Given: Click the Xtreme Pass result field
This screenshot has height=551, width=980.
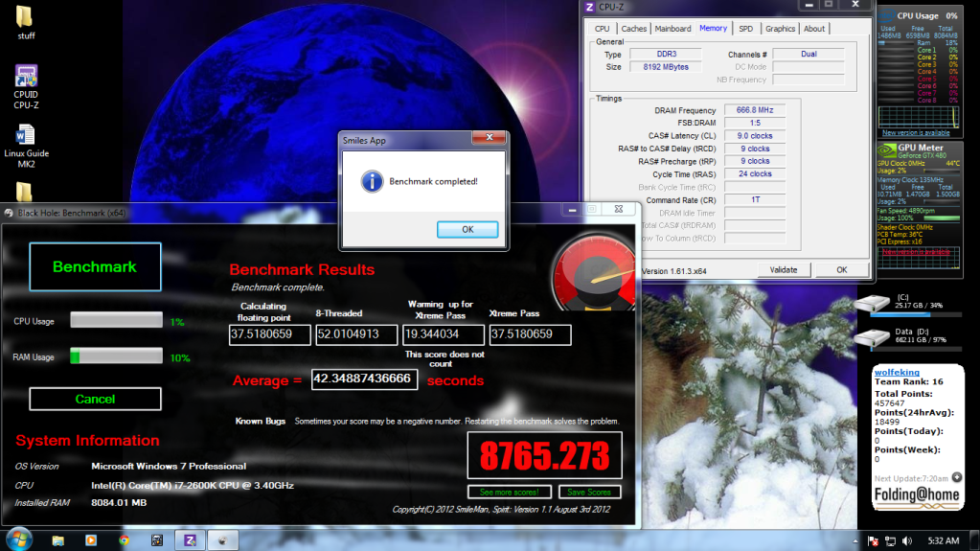Looking at the screenshot, I should pos(530,334).
